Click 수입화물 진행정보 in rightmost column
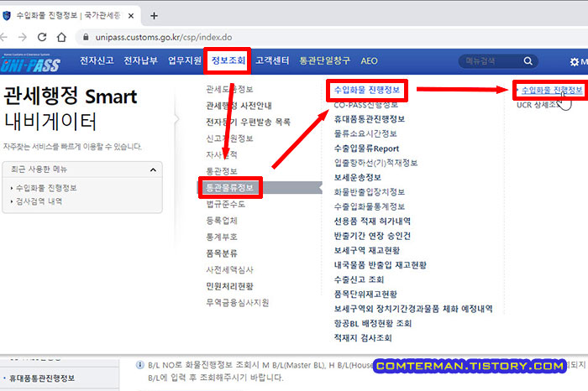This screenshot has width=588, height=391. pos(552,91)
